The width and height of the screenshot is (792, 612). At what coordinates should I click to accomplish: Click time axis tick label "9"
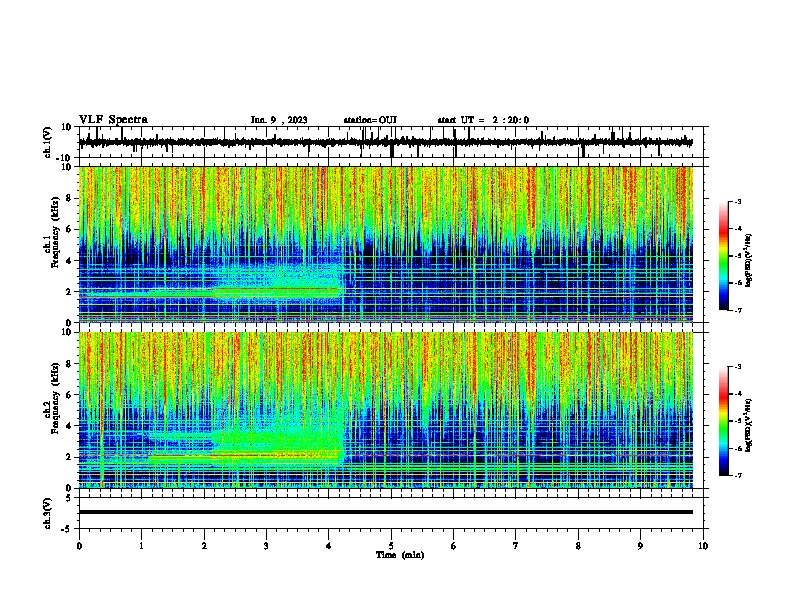[x=640, y=546]
